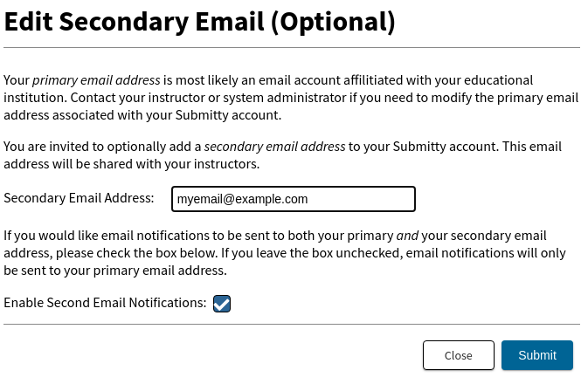Submit the secondary email form
This screenshot has width=588, height=384.
click(x=537, y=355)
